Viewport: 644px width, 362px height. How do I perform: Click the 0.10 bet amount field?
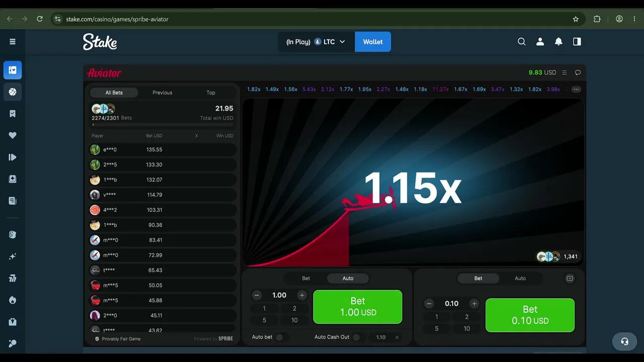[452, 304]
